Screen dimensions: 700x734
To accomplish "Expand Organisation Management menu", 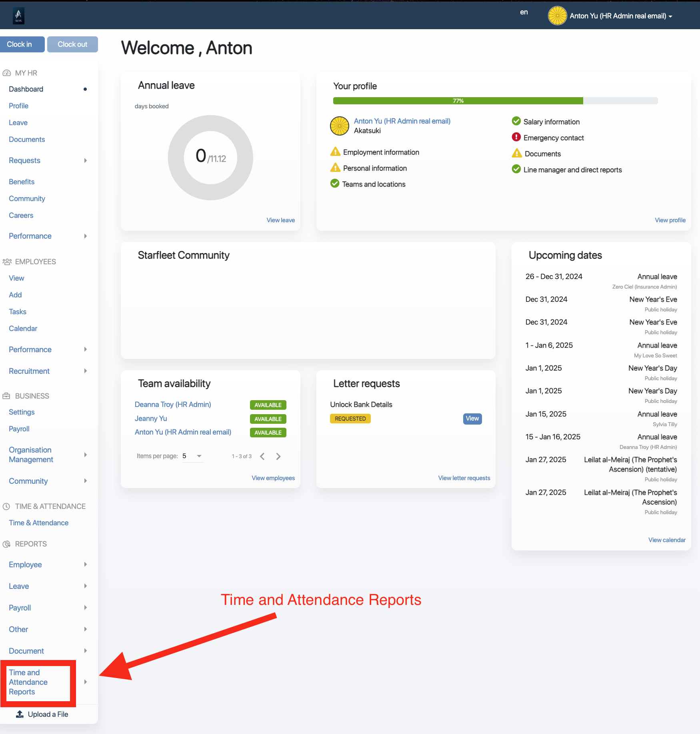I will pos(85,455).
